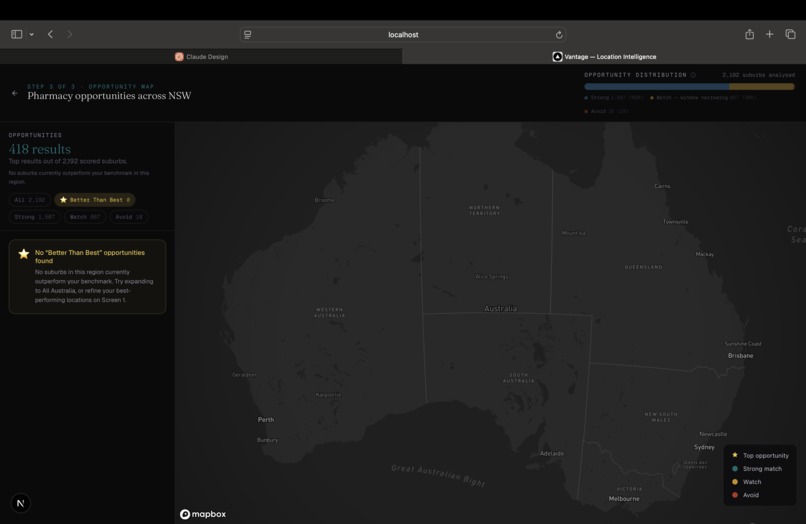
Task: Select the Great Australian Bight label
Action: pos(438,476)
